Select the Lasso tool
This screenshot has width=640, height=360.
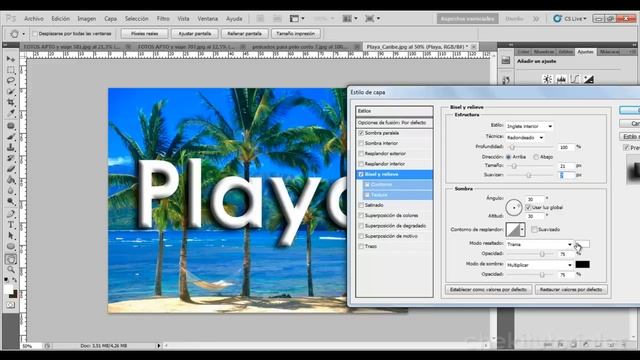(x=11, y=81)
